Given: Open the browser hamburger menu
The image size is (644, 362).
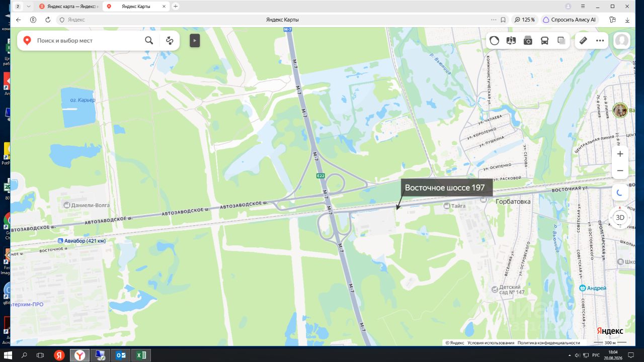Looking at the screenshot, I should click(x=583, y=7).
